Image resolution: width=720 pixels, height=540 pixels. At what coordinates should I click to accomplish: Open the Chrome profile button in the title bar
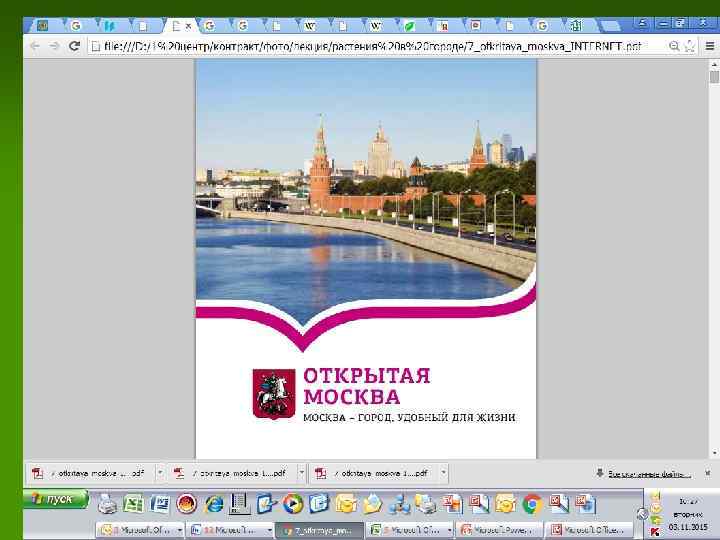tap(644, 23)
